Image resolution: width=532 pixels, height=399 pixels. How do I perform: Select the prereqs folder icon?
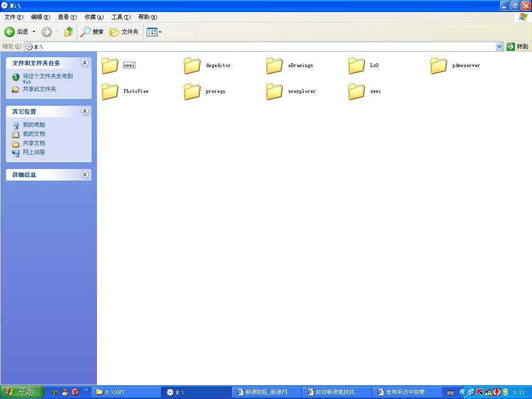coord(192,91)
